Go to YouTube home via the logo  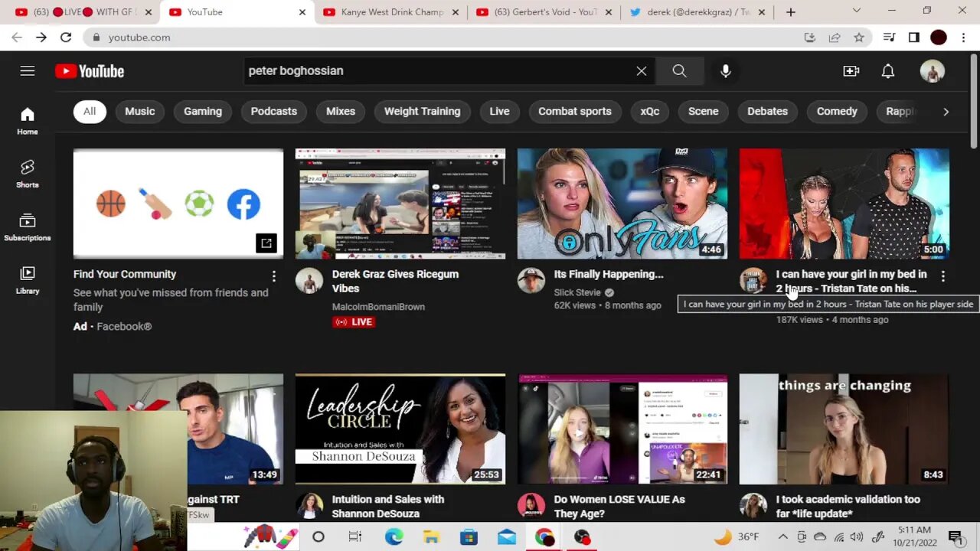[x=90, y=71]
